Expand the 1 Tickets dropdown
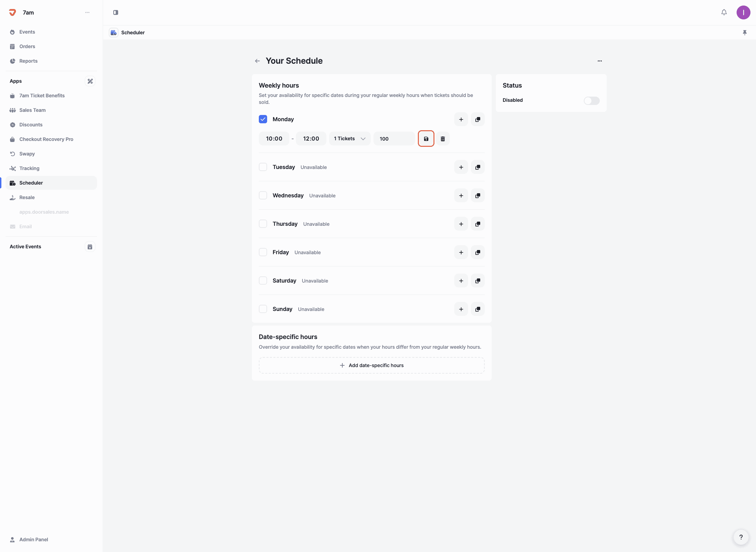Screen dimensions: 756x552 350,139
